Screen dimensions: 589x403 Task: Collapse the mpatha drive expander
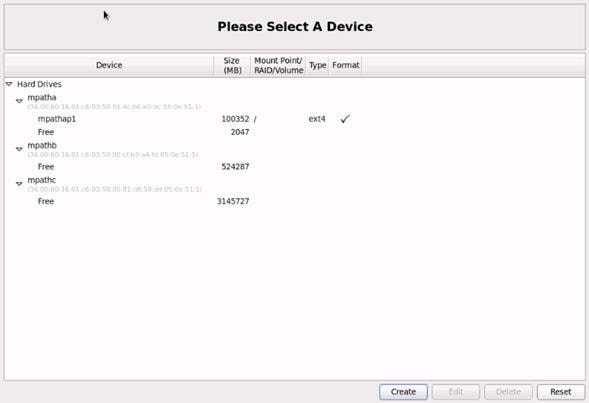pos(19,101)
